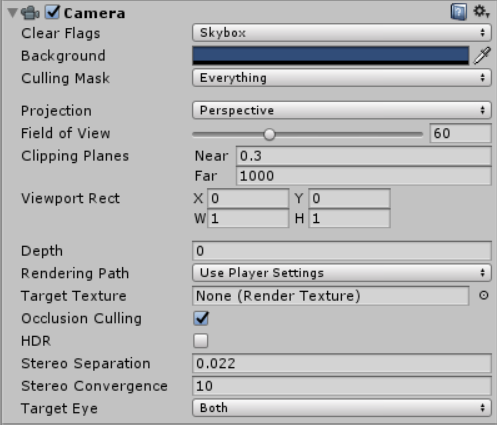This screenshot has height=425, width=497.
Task: Click the Far clipping plane field
Action: [x=364, y=176]
